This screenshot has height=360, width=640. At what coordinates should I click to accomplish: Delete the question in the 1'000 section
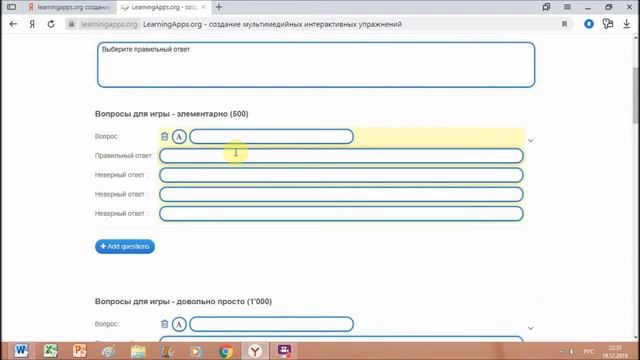tap(164, 324)
